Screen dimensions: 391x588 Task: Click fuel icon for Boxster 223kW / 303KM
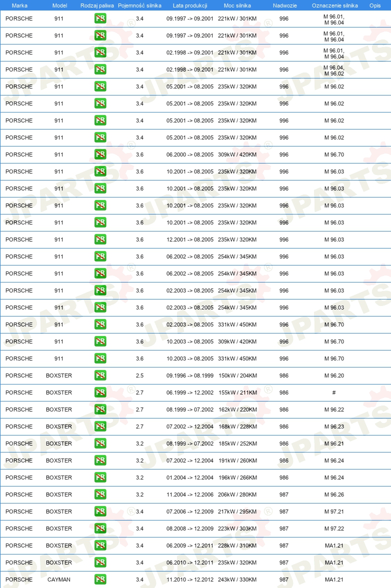click(x=100, y=528)
